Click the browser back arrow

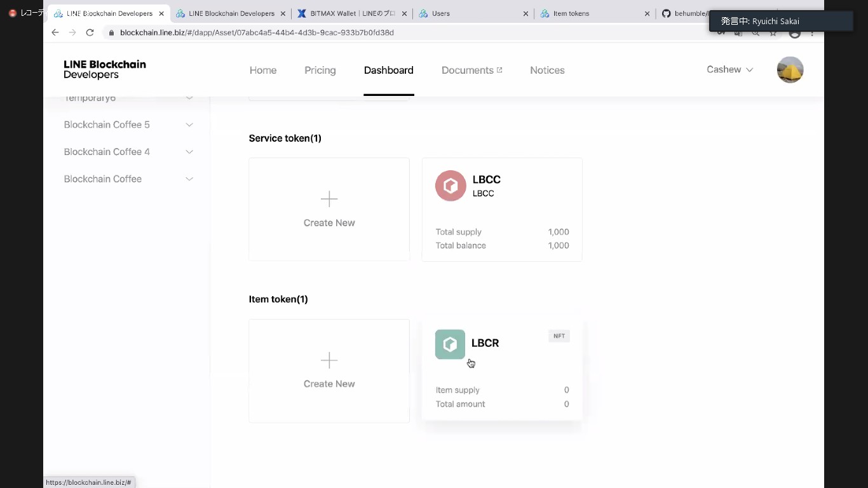point(55,32)
